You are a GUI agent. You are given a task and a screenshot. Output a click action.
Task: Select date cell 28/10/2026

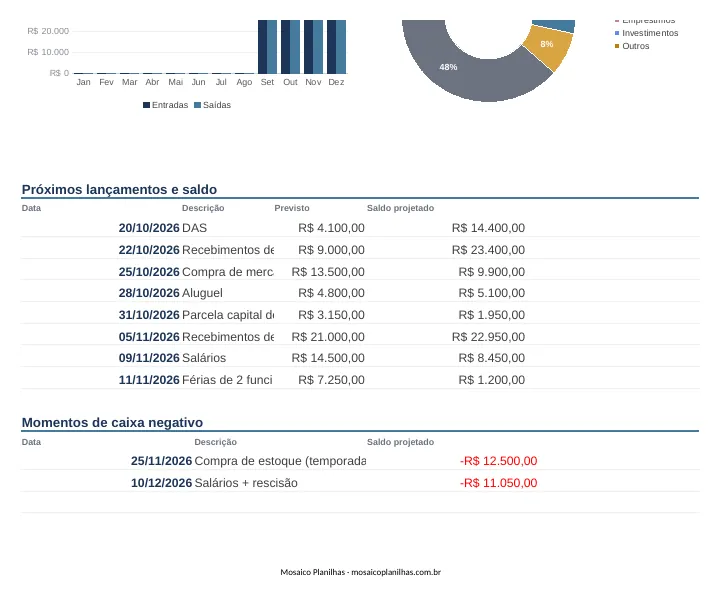click(x=149, y=293)
